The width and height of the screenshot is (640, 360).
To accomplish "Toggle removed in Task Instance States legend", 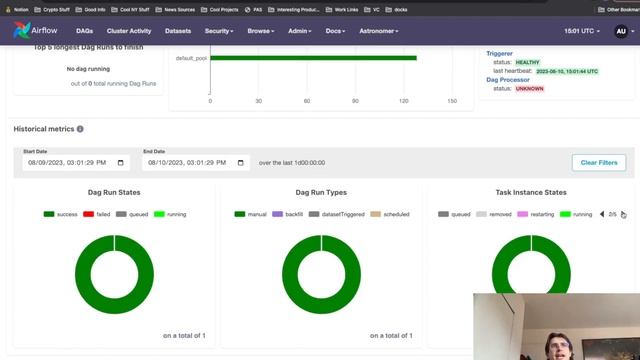I will tap(493, 214).
